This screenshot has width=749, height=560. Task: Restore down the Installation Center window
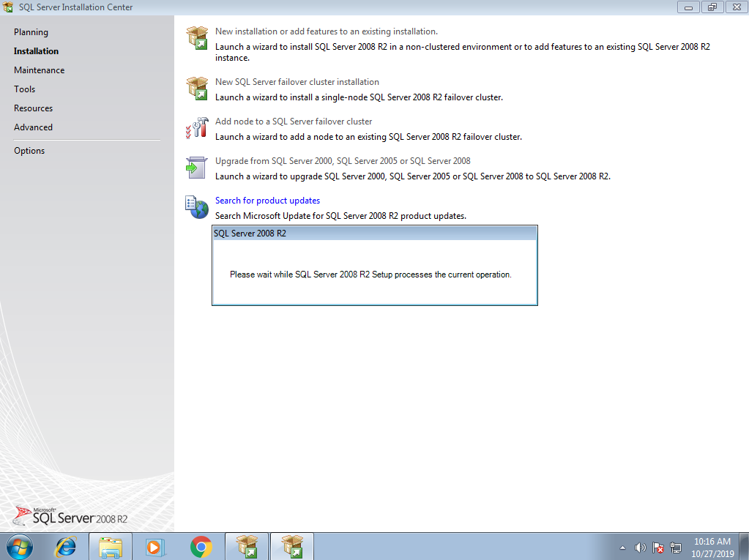[x=712, y=7]
